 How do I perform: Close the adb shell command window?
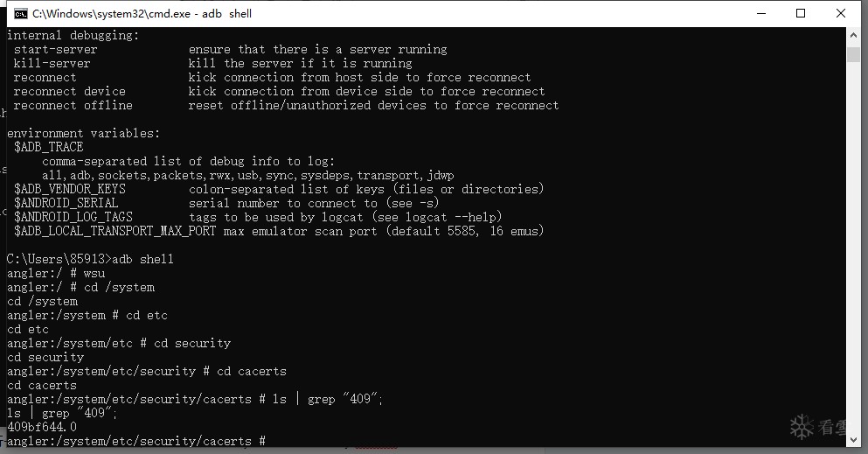click(840, 13)
